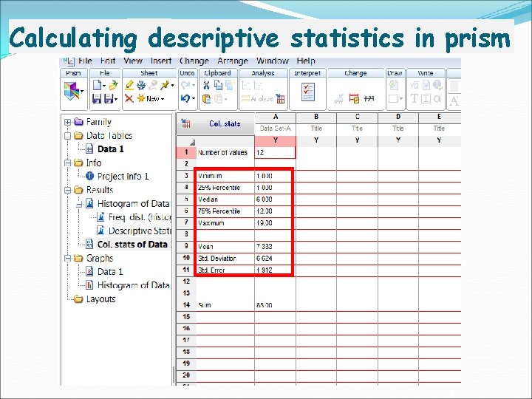Click the Save As floppy disk icon

coord(109,99)
